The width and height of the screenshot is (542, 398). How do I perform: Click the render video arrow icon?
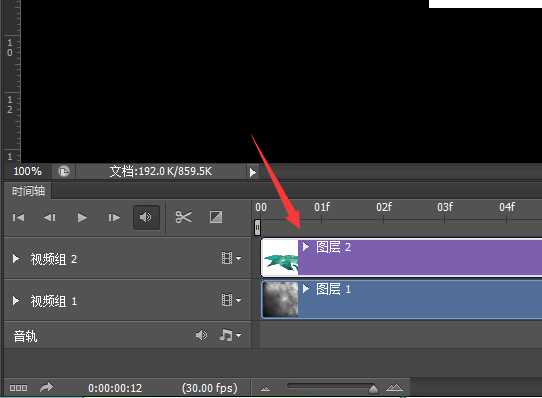click(x=46, y=387)
